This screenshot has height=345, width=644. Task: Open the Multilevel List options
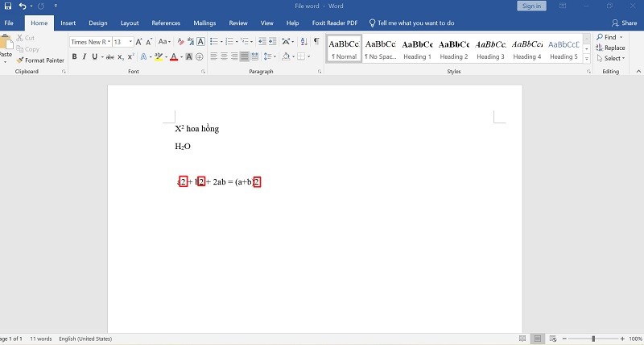246,42
